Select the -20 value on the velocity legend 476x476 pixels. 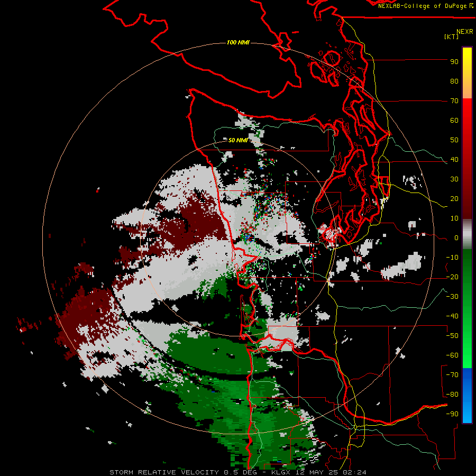tap(452, 277)
